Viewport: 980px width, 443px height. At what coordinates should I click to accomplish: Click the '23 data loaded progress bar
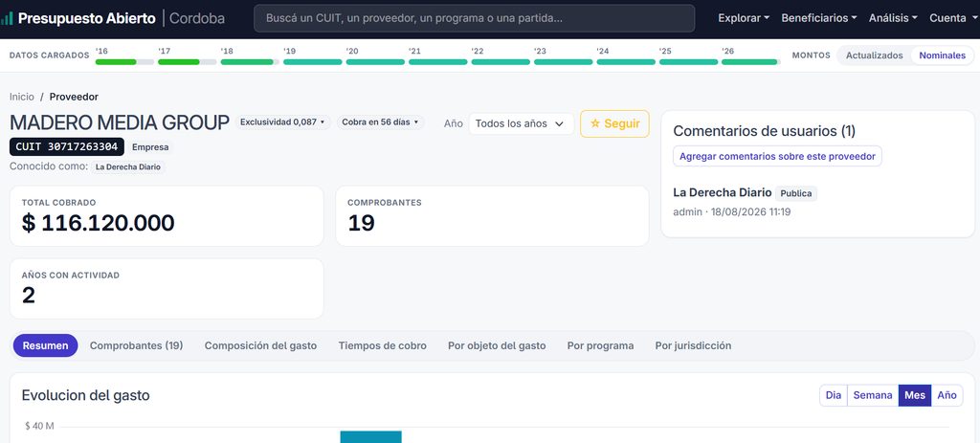(x=563, y=62)
